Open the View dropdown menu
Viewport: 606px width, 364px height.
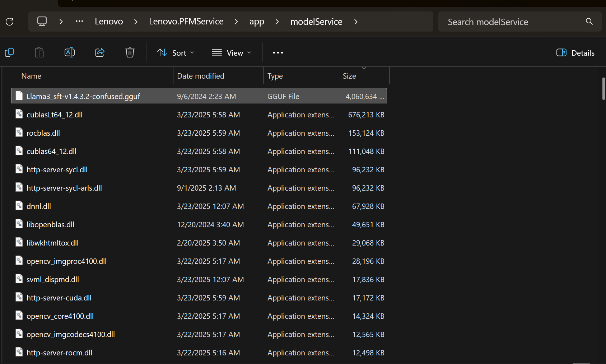click(x=232, y=53)
